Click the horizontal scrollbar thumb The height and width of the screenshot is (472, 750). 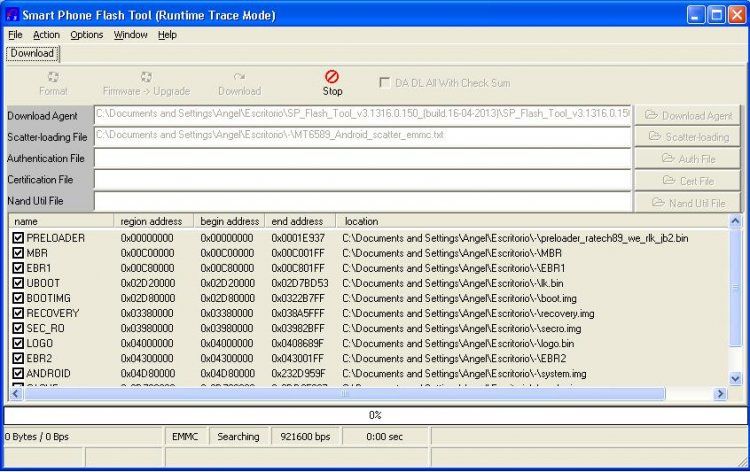point(344,394)
